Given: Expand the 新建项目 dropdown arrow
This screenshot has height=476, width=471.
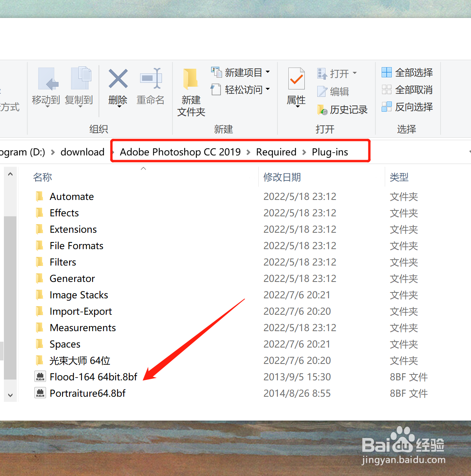Looking at the screenshot, I should [x=268, y=72].
